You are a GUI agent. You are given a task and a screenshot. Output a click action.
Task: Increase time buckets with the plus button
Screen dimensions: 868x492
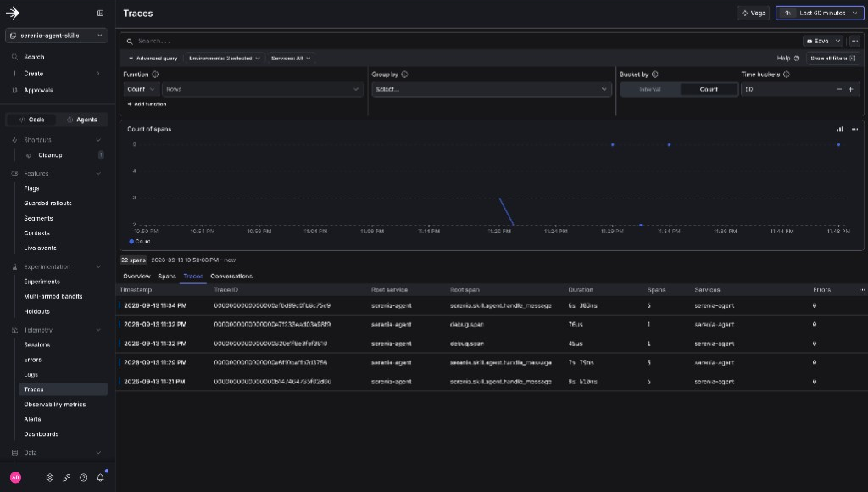click(851, 89)
